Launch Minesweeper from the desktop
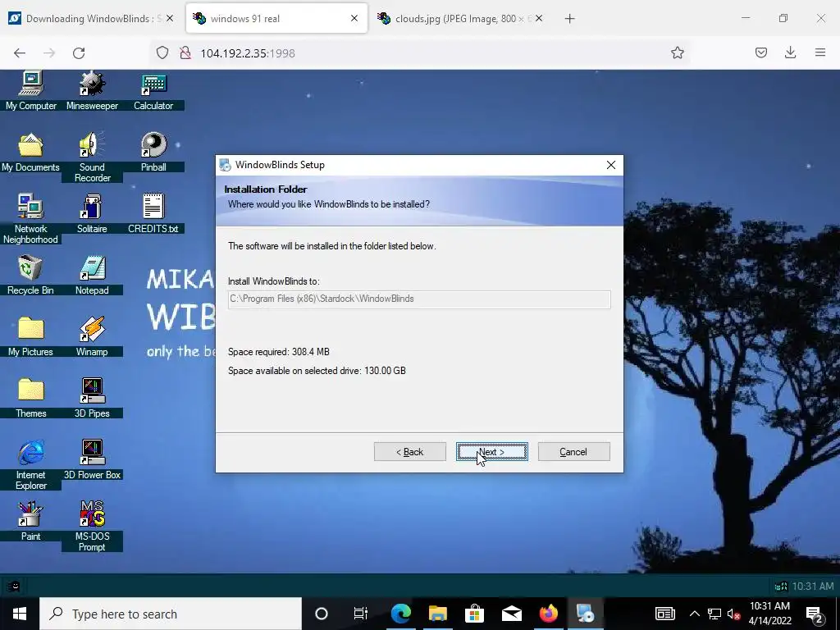This screenshot has height=630, width=840. pyautogui.click(x=92, y=90)
